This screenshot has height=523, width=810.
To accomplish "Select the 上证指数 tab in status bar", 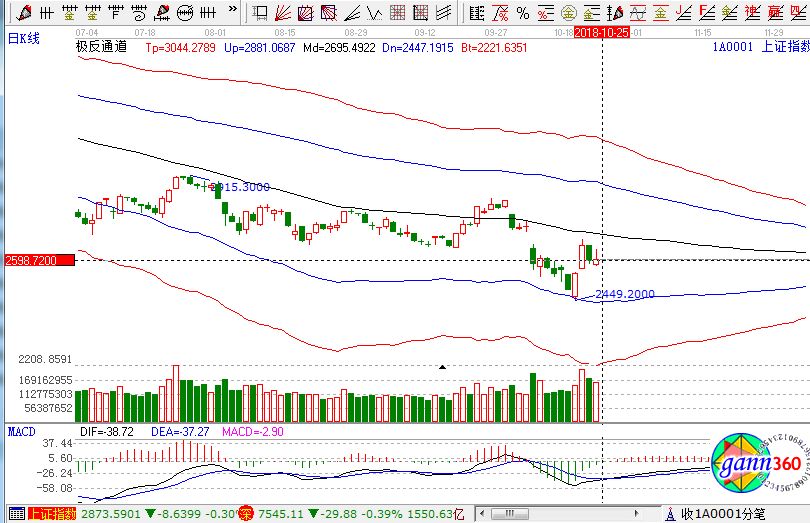I will 51,514.
